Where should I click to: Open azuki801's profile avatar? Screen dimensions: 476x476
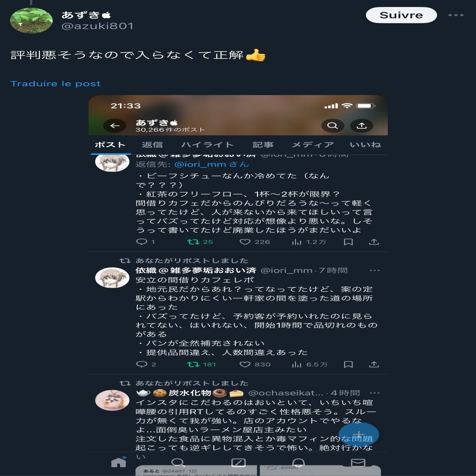pyautogui.click(x=31, y=21)
